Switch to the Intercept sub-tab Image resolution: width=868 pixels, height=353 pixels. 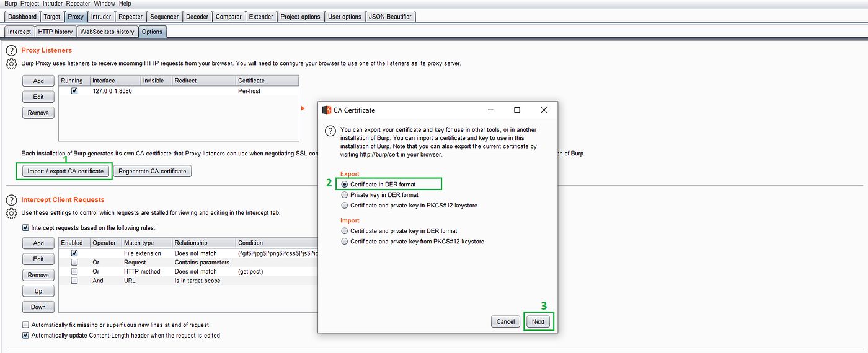click(x=19, y=32)
